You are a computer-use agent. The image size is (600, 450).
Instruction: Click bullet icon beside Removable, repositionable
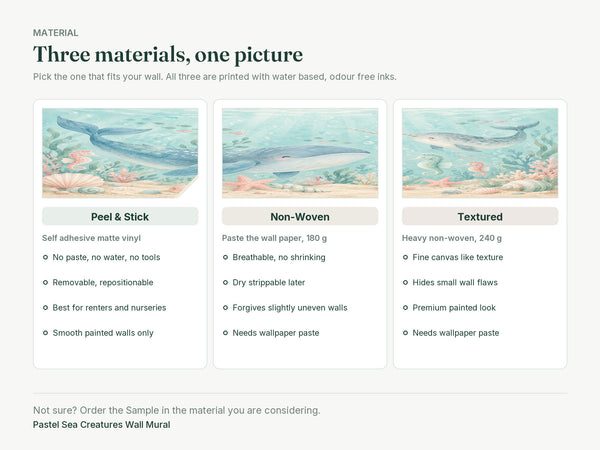click(x=46, y=282)
